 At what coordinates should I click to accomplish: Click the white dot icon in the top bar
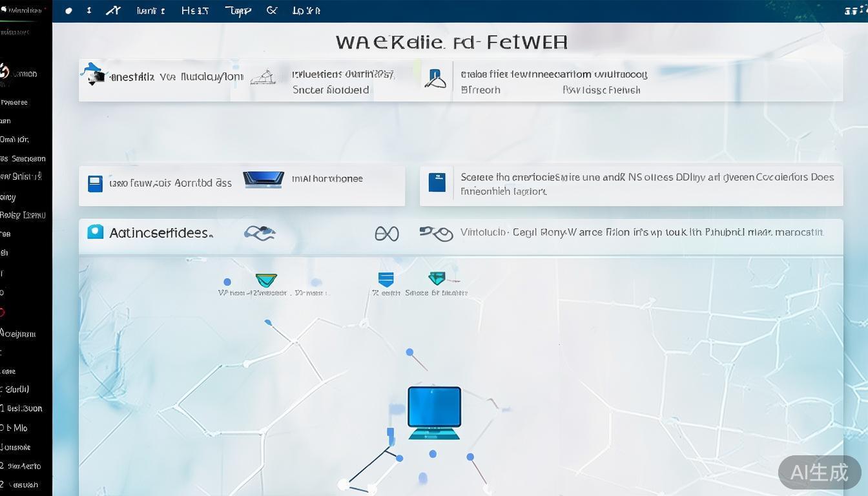pos(69,10)
